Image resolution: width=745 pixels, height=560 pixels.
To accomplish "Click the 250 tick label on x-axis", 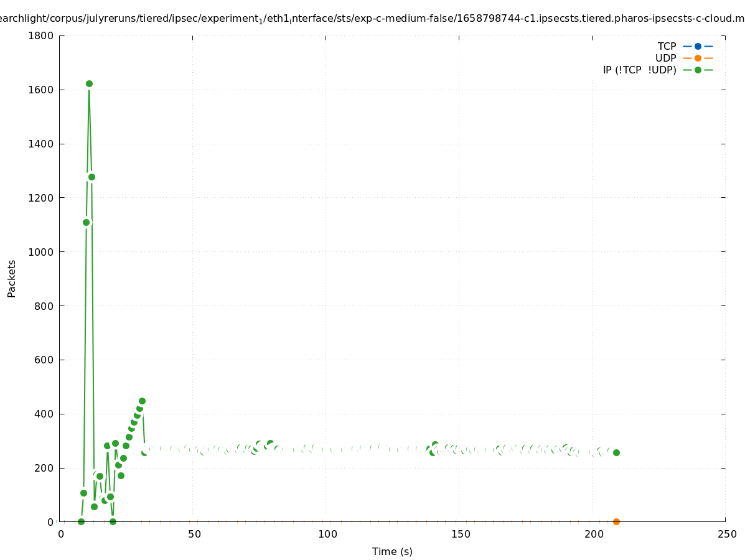I will pyautogui.click(x=726, y=534).
